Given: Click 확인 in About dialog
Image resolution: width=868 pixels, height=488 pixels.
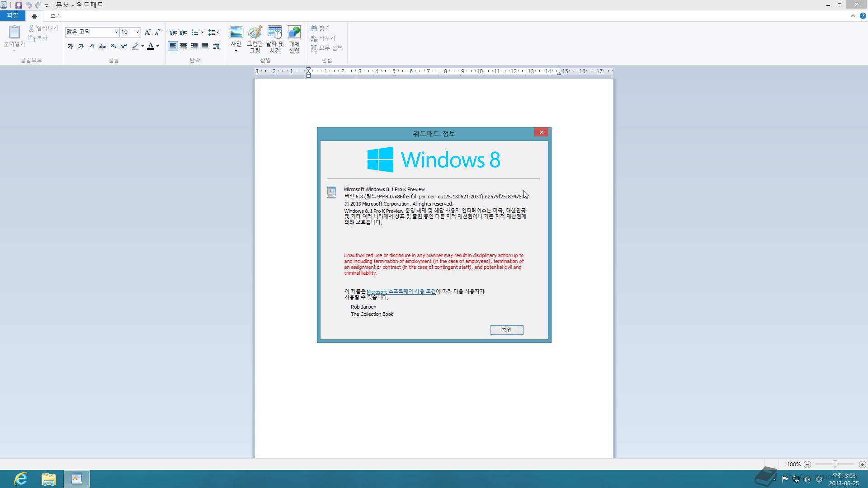Looking at the screenshot, I should coord(507,330).
